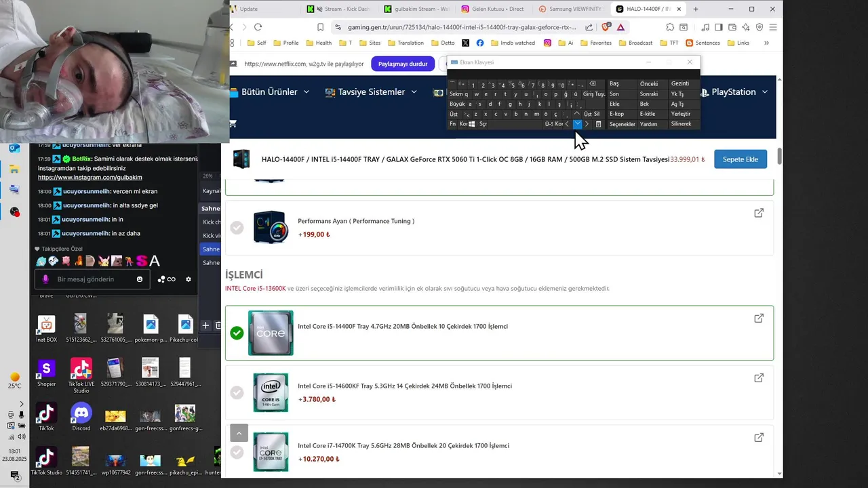Open İnat BOX desktop shortcut
This screenshot has width=868, height=488.
pos(46,329)
